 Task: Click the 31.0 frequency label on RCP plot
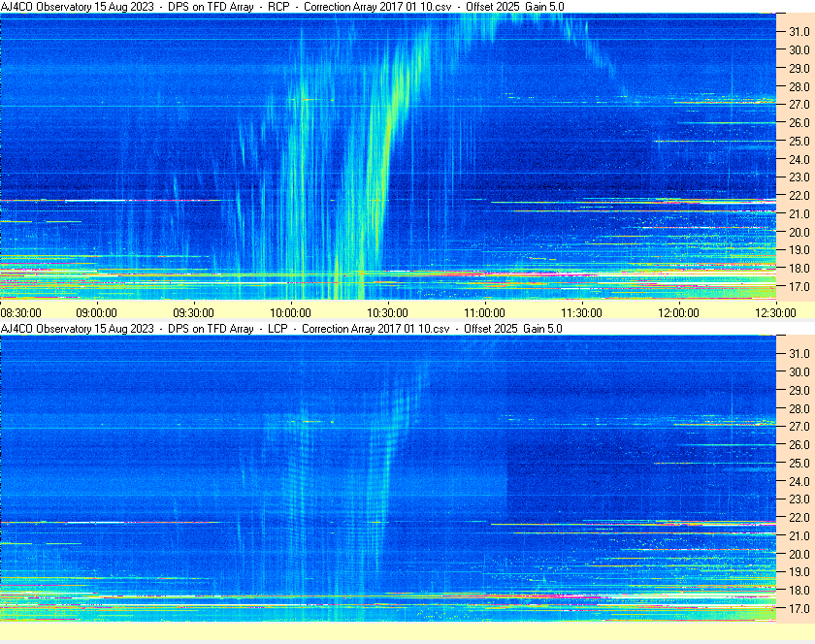click(799, 32)
